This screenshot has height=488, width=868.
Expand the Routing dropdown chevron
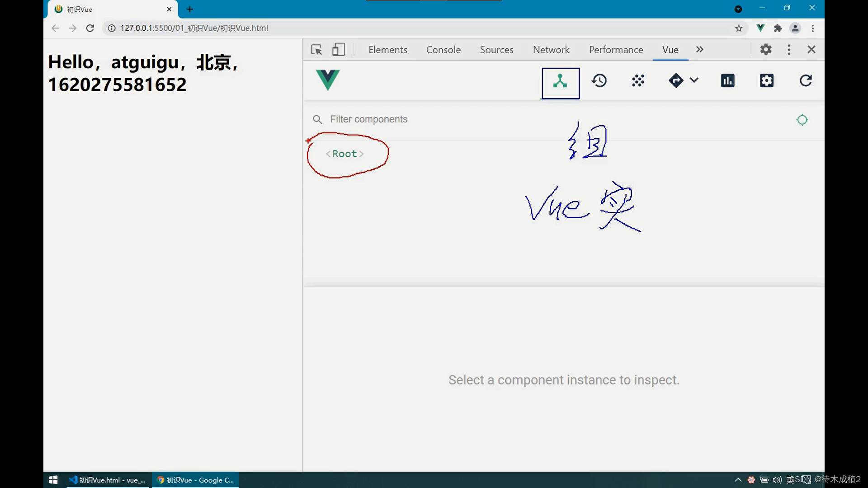click(x=694, y=80)
